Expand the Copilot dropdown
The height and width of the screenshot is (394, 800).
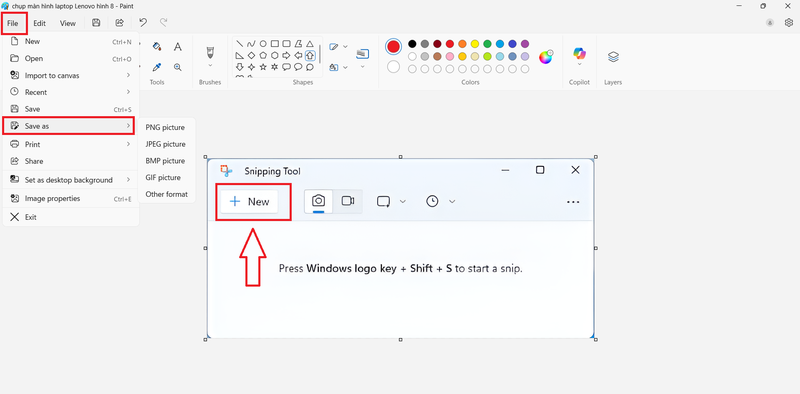coord(580,64)
